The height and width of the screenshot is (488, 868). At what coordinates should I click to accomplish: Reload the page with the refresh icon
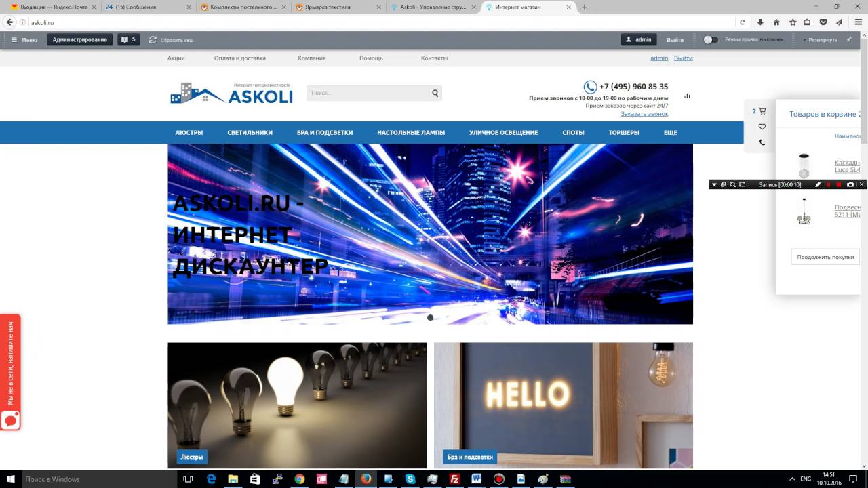click(x=743, y=22)
